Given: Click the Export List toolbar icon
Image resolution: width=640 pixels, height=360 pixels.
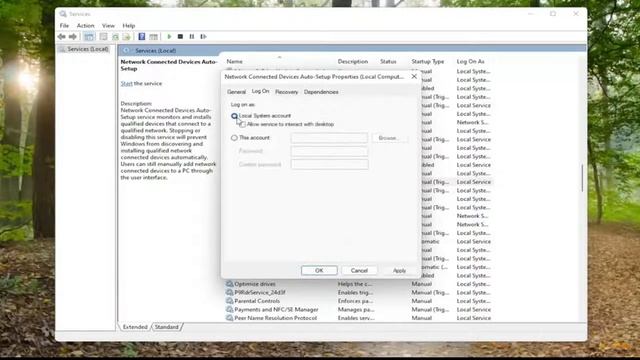Looking at the screenshot, I should click(x=127, y=37).
